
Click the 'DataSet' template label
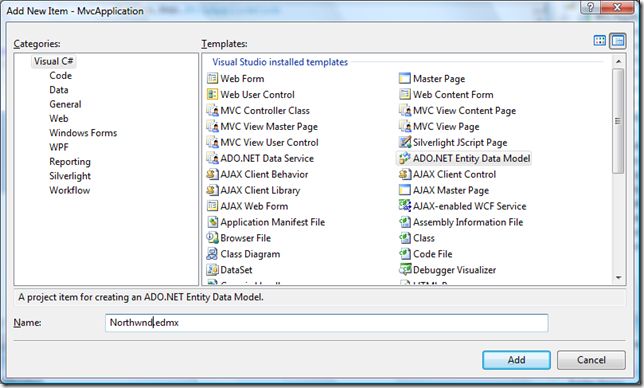pos(236,270)
